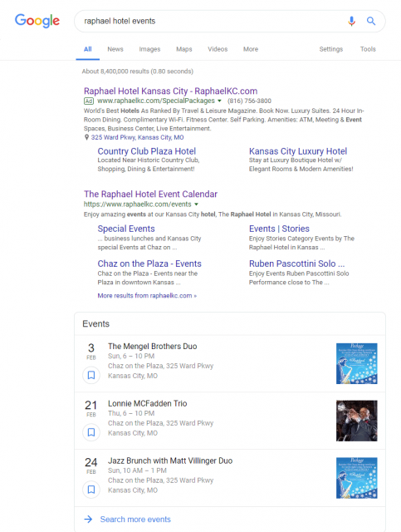Click the Search more events link
The width and height of the screenshot is (401, 532).
pyautogui.click(x=135, y=519)
